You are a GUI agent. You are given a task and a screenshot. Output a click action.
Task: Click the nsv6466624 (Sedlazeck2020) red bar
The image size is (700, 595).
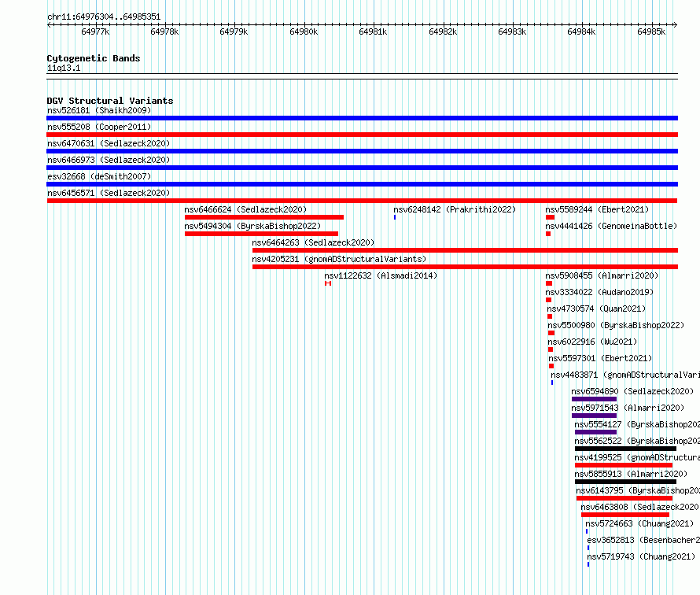click(264, 217)
